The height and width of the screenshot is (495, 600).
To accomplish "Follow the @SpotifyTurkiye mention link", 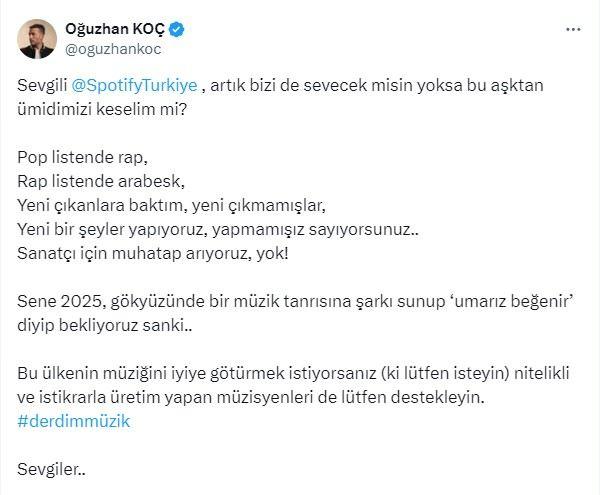I will (134, 86).
